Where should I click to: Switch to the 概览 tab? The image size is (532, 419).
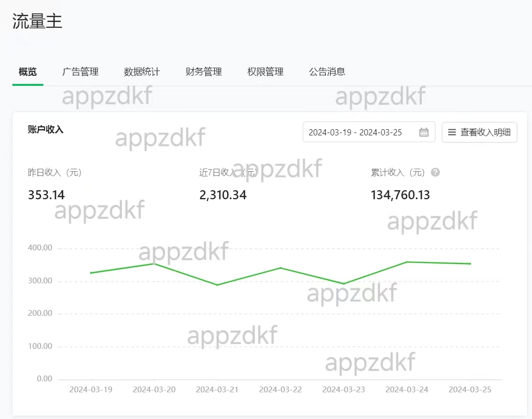click(28, 72)
